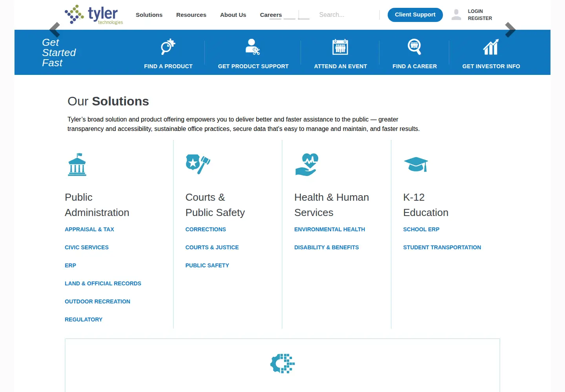
Task: Open the CIVIC SERVICES link
Action: coord(87,247)
